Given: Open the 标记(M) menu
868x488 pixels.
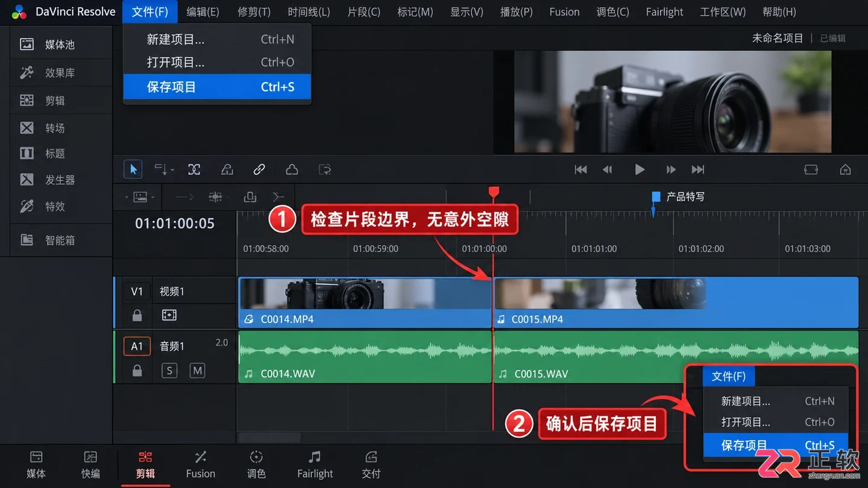Looking at the screenshot, I should click(415, 12).
